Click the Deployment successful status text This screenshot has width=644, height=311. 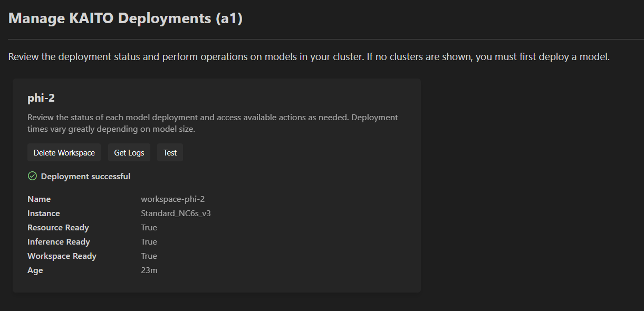[85, 177]
